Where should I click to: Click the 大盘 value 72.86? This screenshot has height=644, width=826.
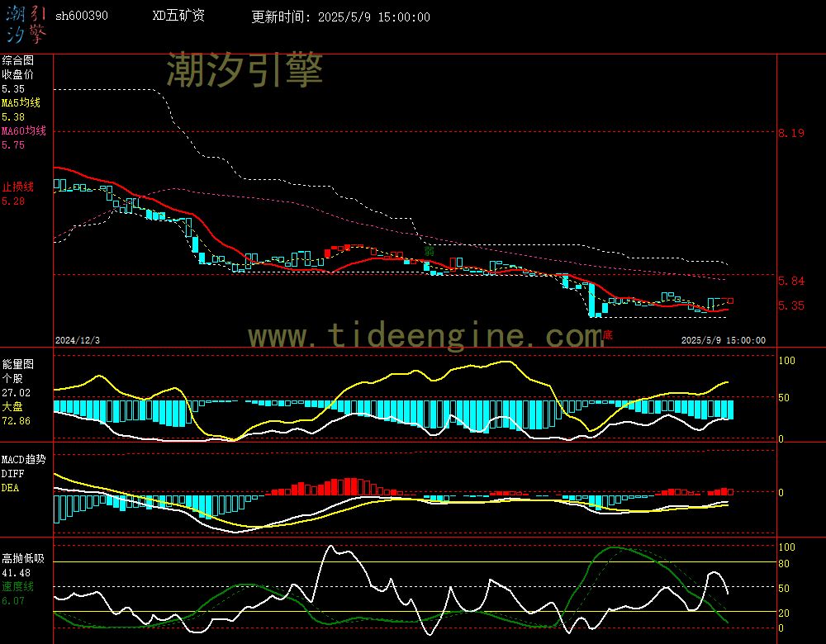(x=16, y=421)
